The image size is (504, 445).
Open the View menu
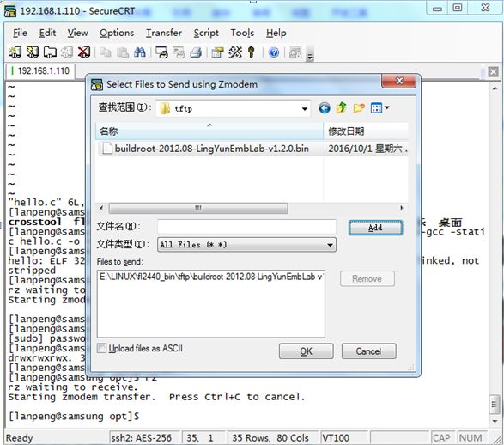[77, 33]
